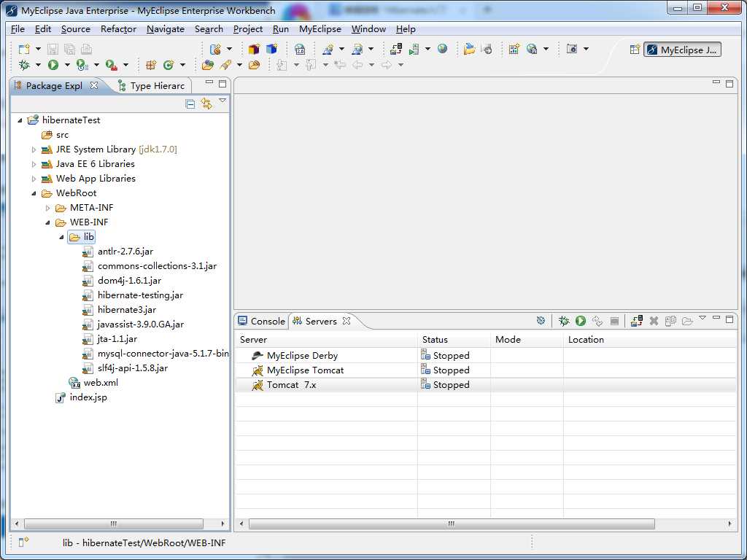Collapse the hibernateTest project node
Viewport: 747px width, 560px height.
[x=20, y=120]
